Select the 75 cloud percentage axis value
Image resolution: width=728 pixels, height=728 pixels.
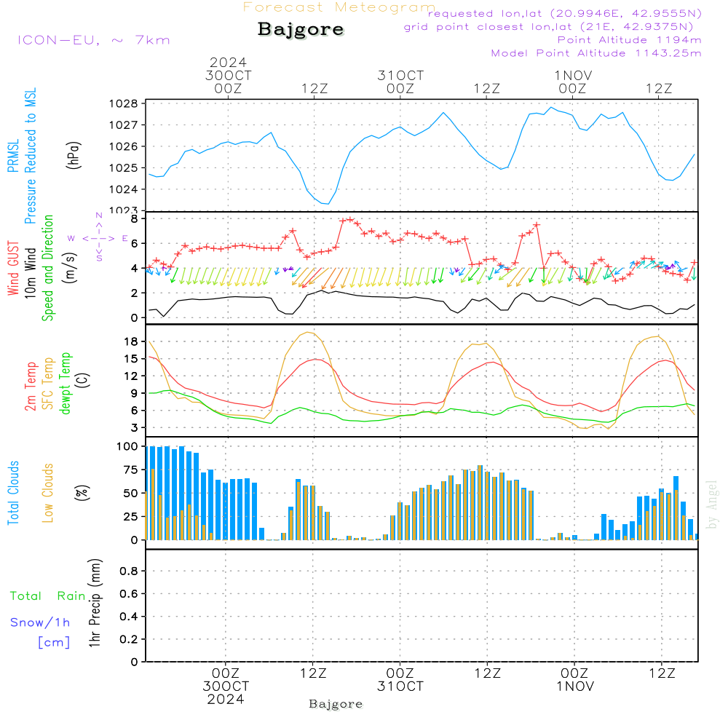click(131, 470)
